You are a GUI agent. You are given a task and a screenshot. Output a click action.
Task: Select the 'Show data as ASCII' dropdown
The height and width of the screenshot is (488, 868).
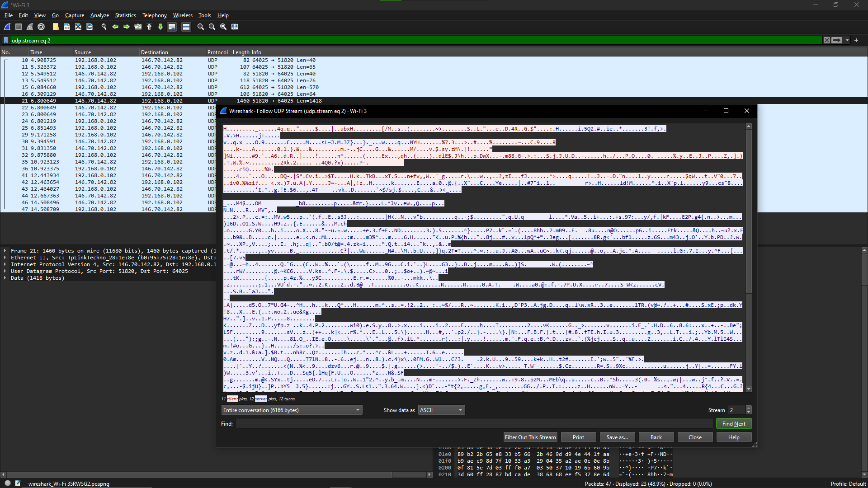pos(441,410)
